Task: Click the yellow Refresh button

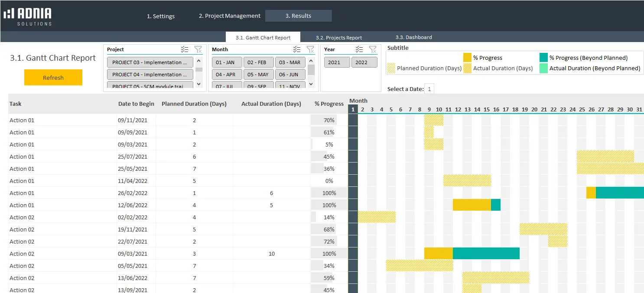Action: point(53,78)
